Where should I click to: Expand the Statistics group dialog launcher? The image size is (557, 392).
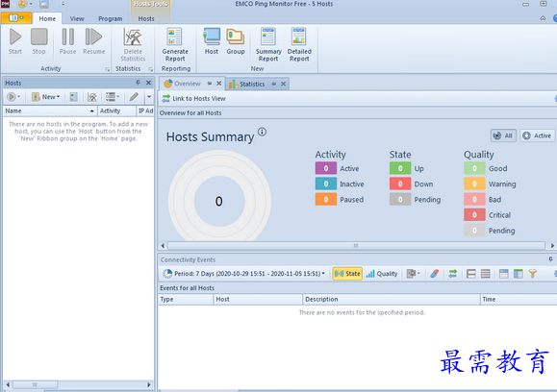pos(151,69)
